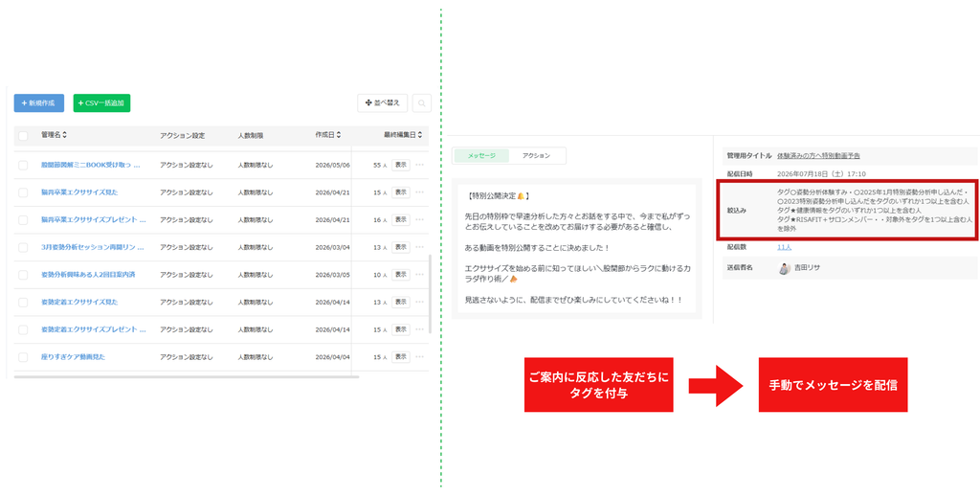Open more options for 猫背卒業エクササイズプレゼント row
This screenshot has height=497, width=980.
[x=419, y=220]
